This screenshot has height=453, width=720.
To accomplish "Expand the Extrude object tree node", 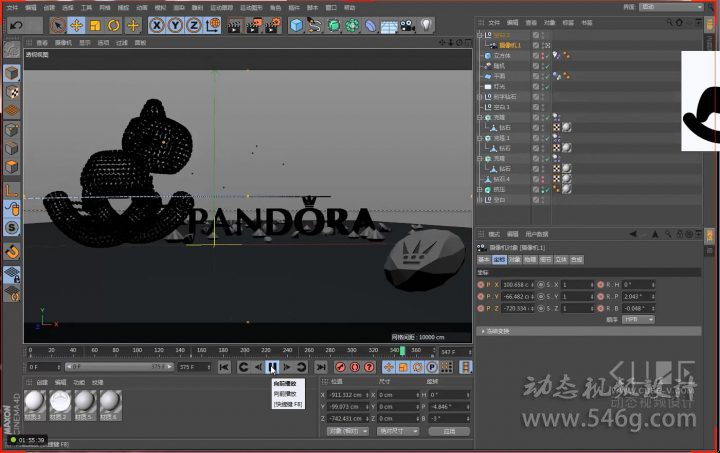I will click(480, 190).
